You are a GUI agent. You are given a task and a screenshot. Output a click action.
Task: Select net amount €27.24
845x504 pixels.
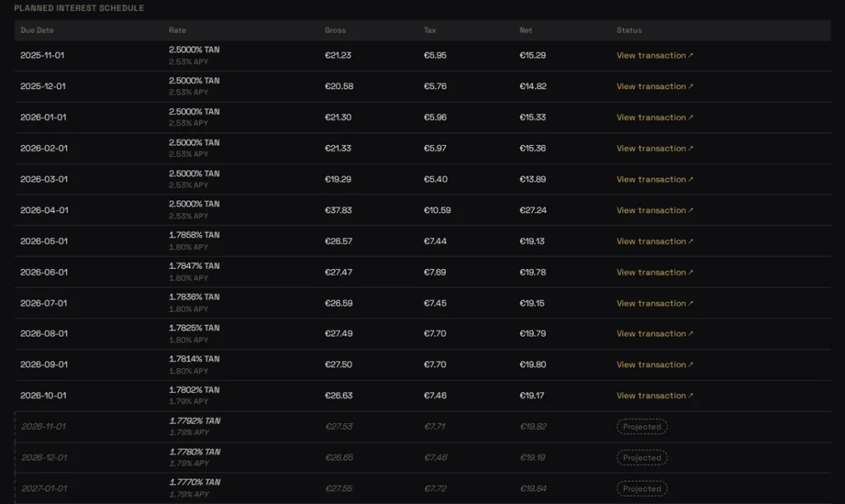[x=533, y=210]
